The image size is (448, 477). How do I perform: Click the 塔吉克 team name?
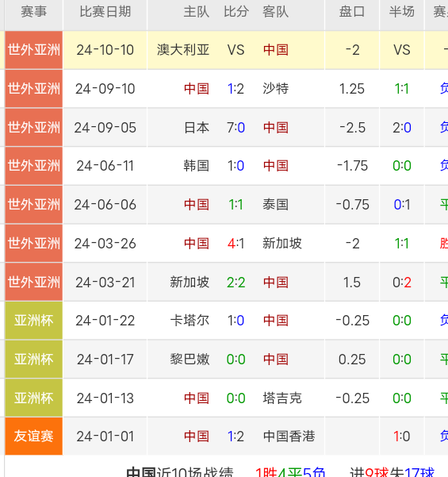tap(282, 398)
